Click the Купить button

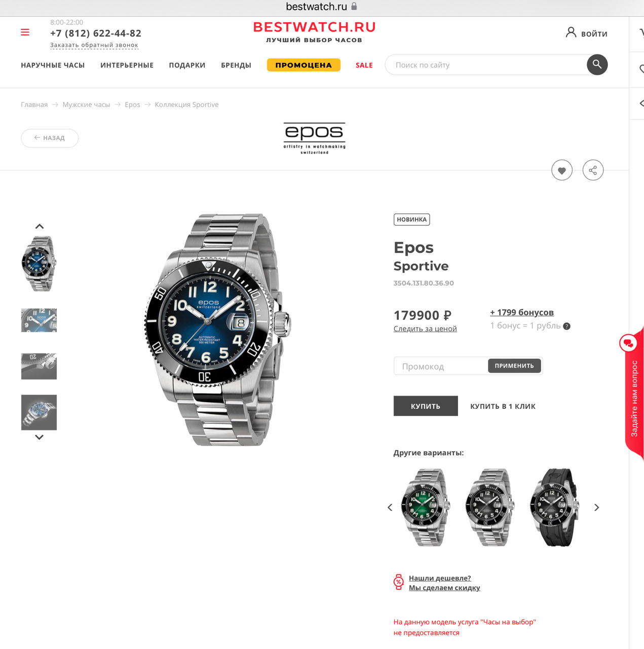click(426, 406)
